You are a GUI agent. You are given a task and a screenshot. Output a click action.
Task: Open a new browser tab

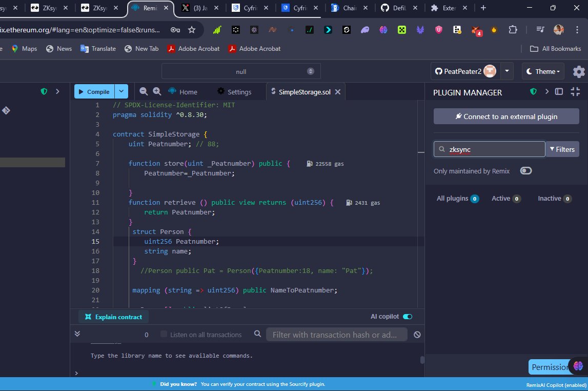(483, 8)
